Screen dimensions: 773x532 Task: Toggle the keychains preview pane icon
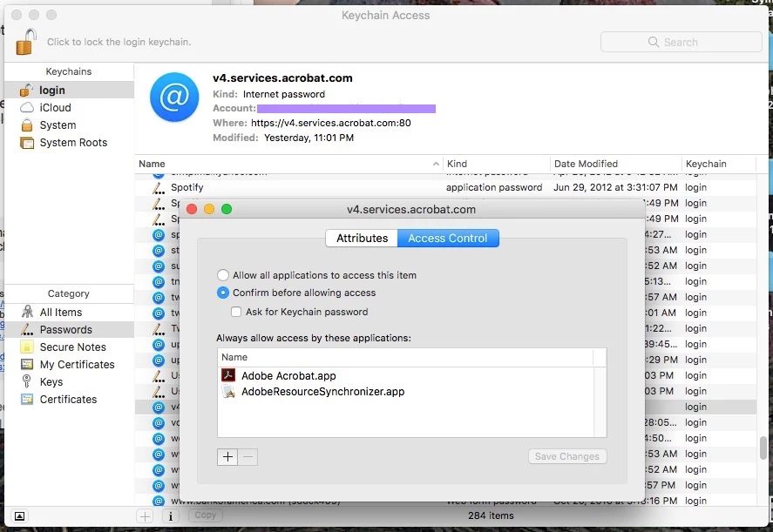(x=19, y=516)
